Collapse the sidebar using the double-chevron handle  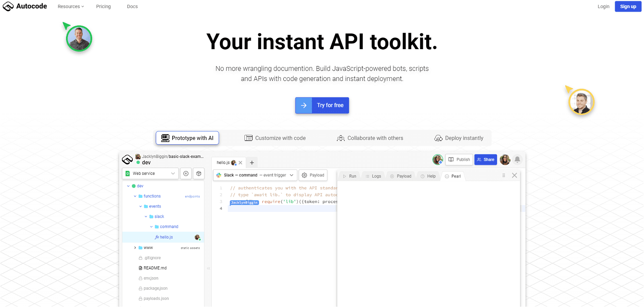click(x=208, y=268)
